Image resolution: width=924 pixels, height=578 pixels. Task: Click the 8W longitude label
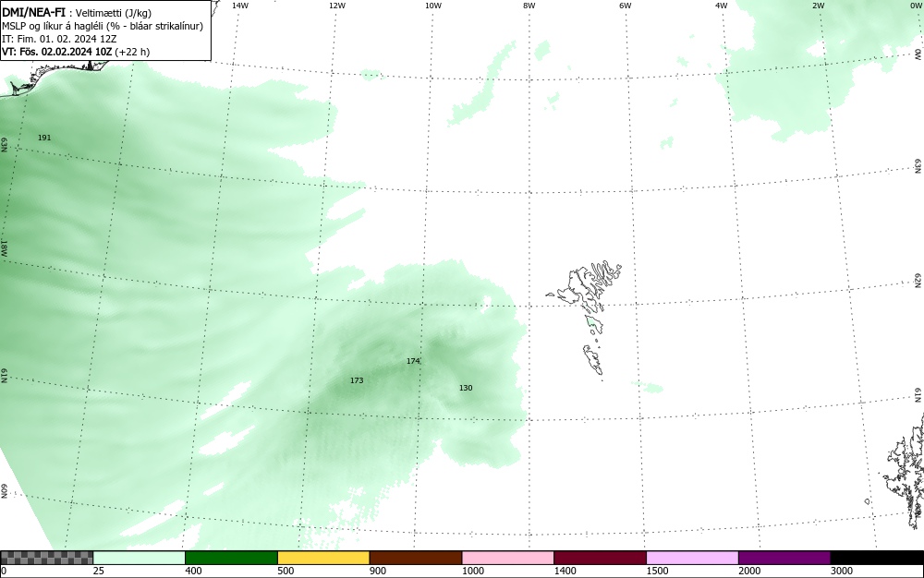(x=529, y=6)
